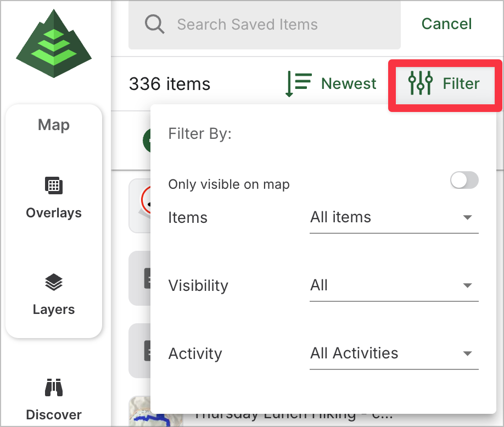This screenshot has width=504, height=427.
Task: Expand the Visibility dropdown set to All
Action: coord(394,286)
